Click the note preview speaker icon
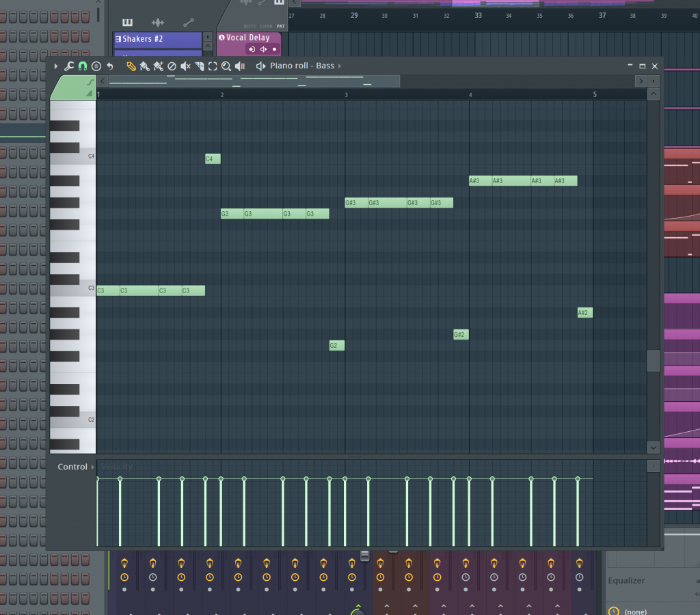Screen dimensions: 700x615 (x=240, y=66)
